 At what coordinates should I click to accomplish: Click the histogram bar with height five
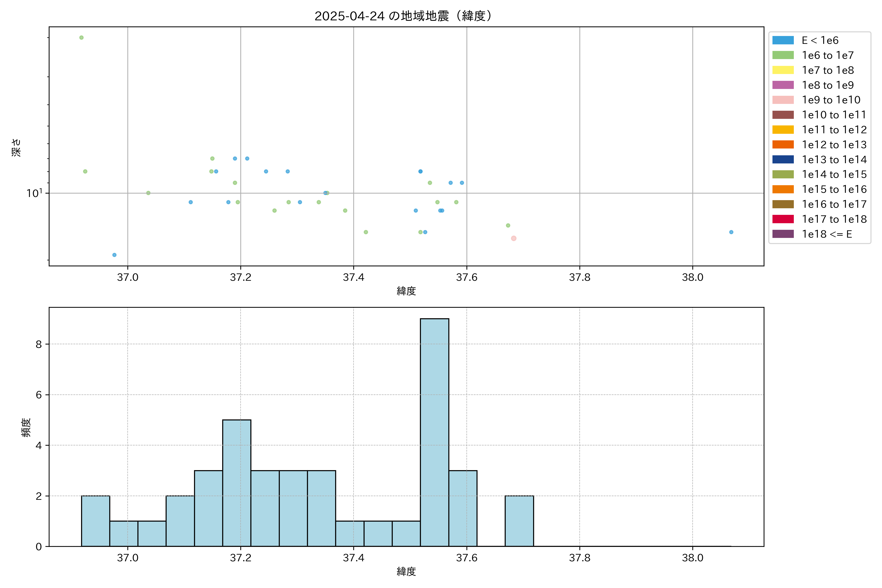tap(237, 483)
